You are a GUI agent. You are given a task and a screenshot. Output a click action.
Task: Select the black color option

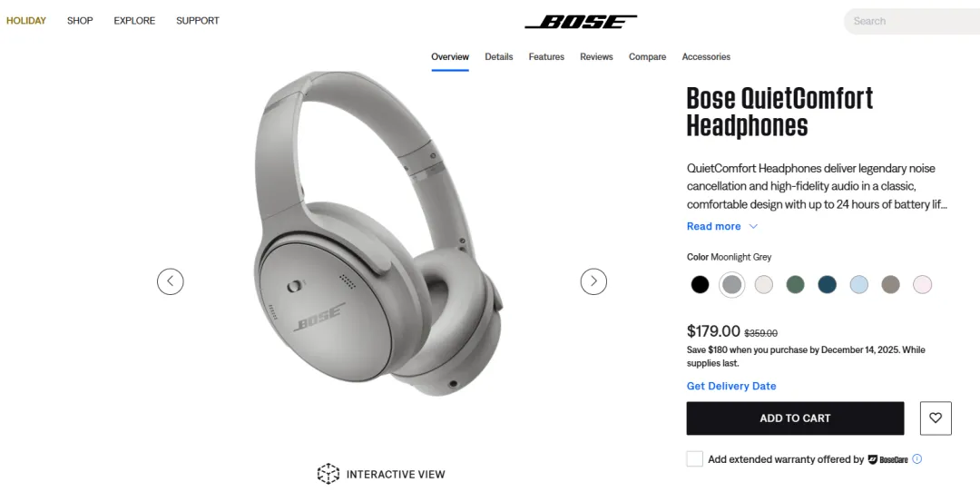pos(700,284)
